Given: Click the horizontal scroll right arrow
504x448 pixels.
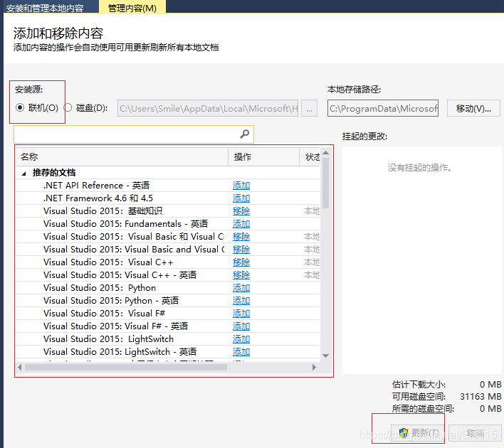Looking at the screenshot, I should [x=314, y=367].
